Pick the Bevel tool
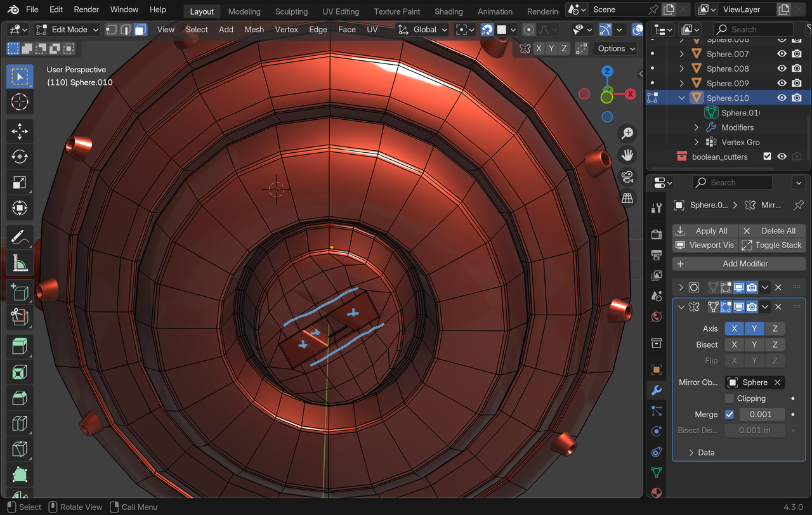Image resolution: width=812 pixels, height=515 pixels. pyautogui.click(x=20, y=398)
